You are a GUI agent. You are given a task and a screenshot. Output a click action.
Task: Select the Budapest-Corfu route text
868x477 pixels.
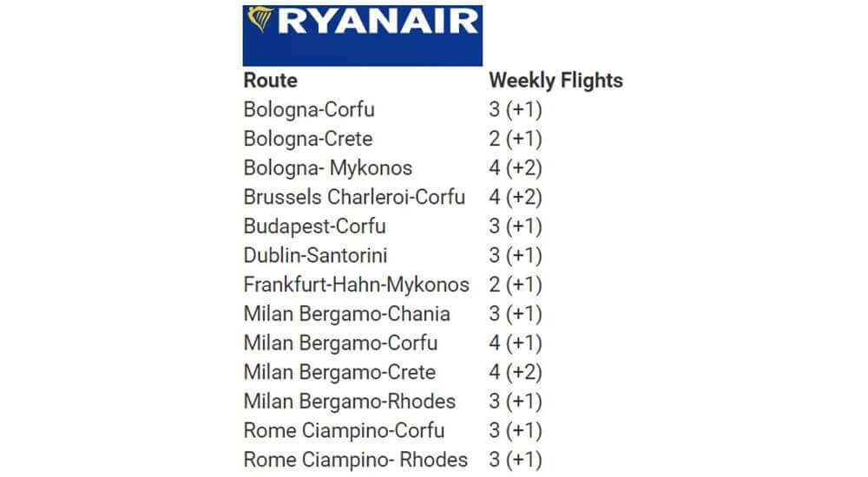(x=314, y=226)
